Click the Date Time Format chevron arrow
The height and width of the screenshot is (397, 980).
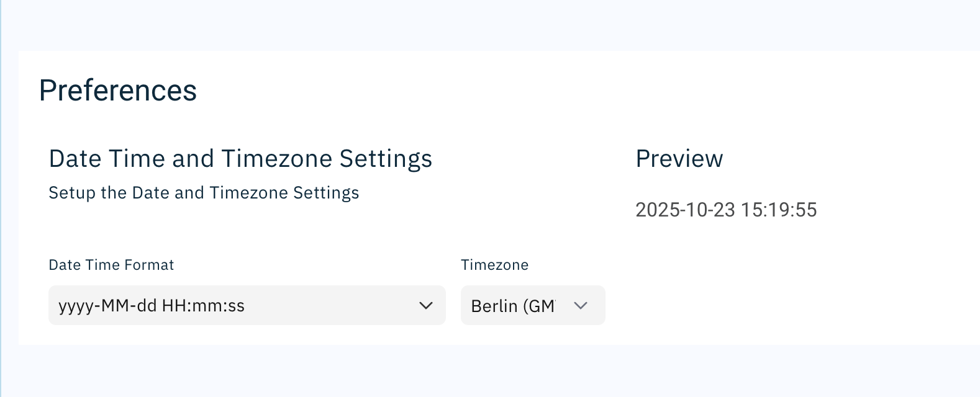426,305
